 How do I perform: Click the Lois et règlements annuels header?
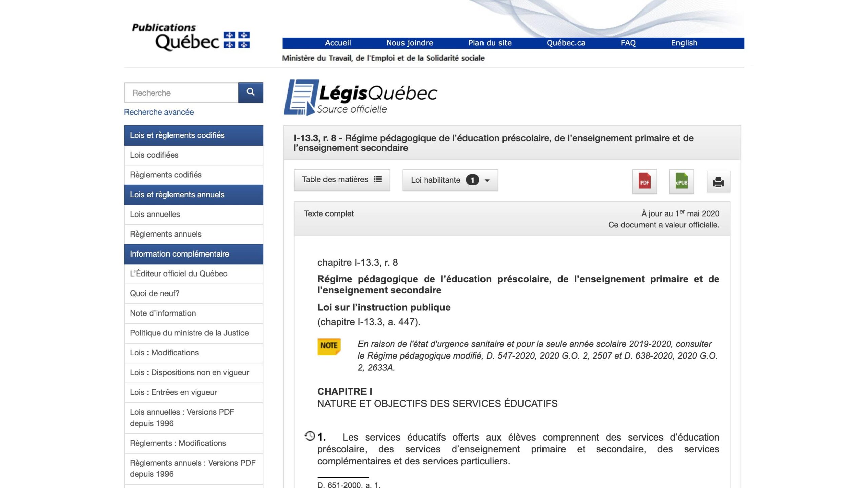pos(194,195)
